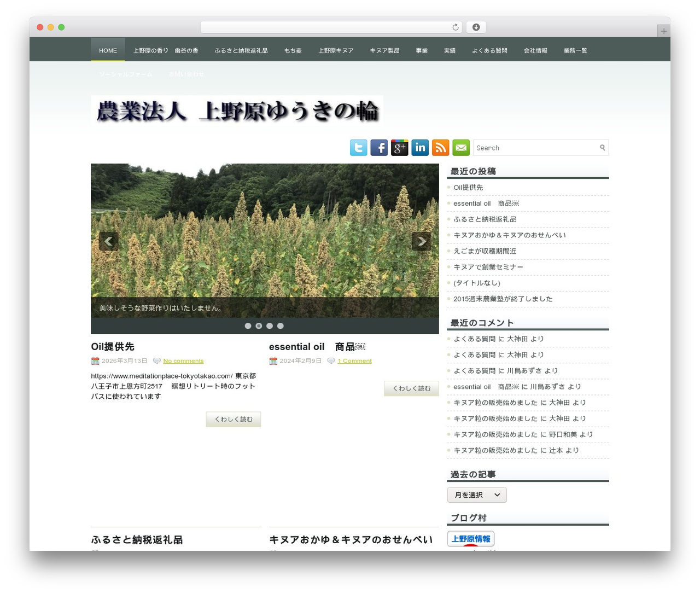Reload the page in the browser
The image size is (700, 593).
pyautogui.click(x=456, y=27)
